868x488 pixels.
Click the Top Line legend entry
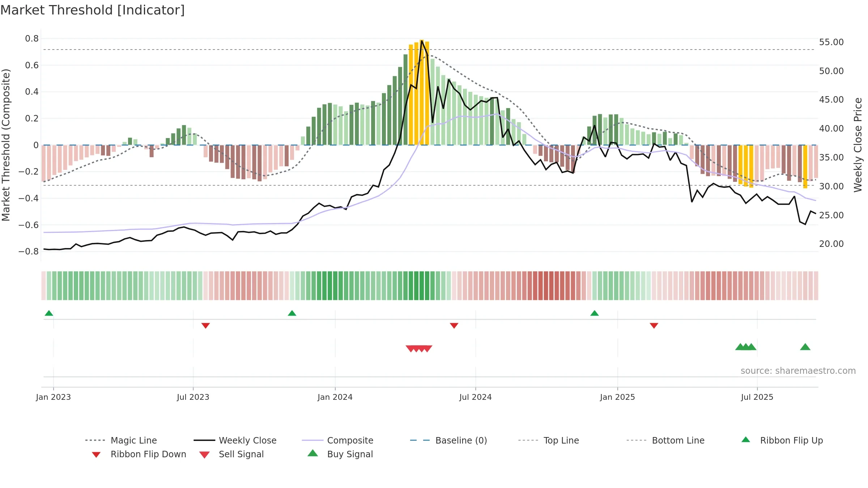548,440
